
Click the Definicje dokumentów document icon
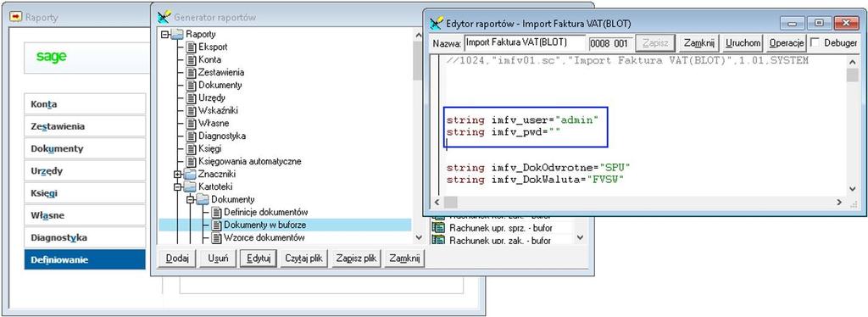coord(216,213)
